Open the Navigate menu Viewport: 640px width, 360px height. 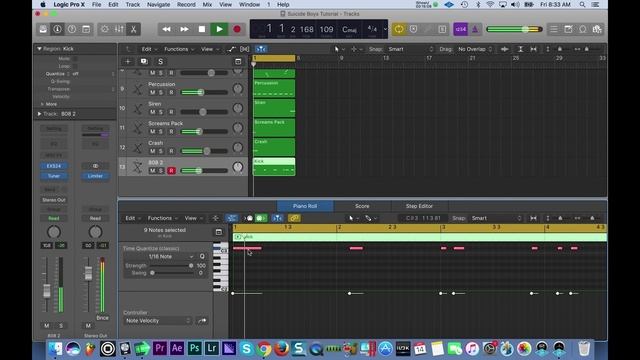pyautogui.click(x=158, y=4)
